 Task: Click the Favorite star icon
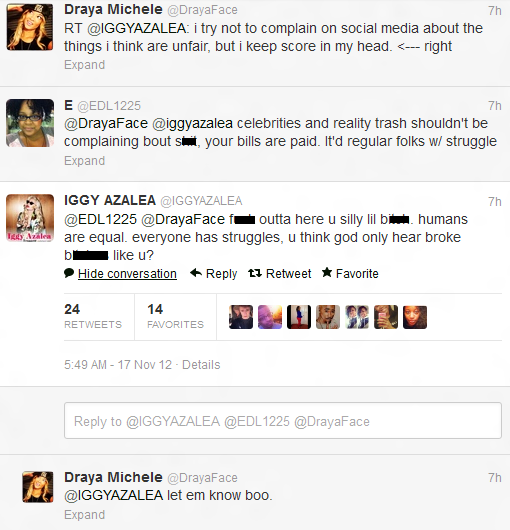[327, 272]
